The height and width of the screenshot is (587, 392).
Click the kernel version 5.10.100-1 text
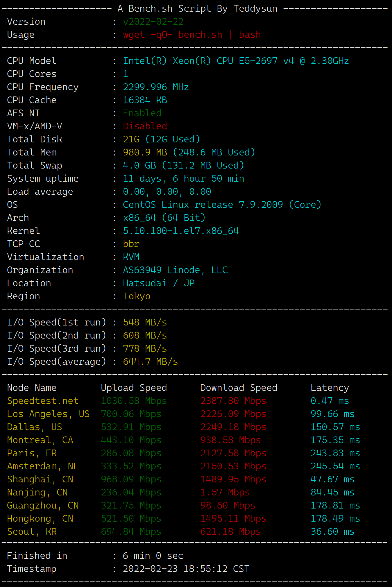pos(181,231)
